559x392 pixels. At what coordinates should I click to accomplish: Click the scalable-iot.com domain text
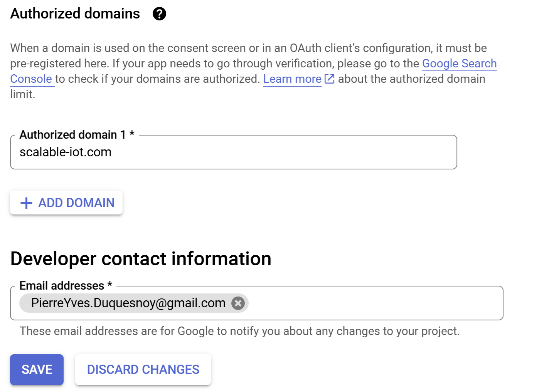66,152
